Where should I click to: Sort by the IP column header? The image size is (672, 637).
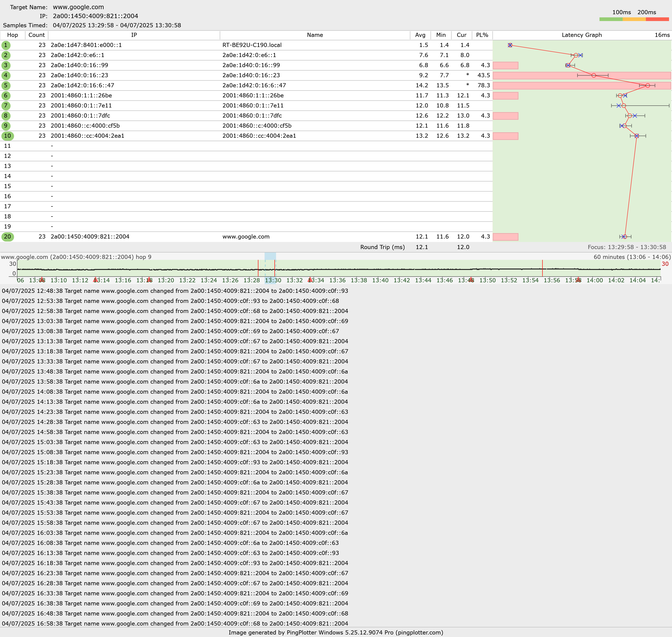[134, 35]
